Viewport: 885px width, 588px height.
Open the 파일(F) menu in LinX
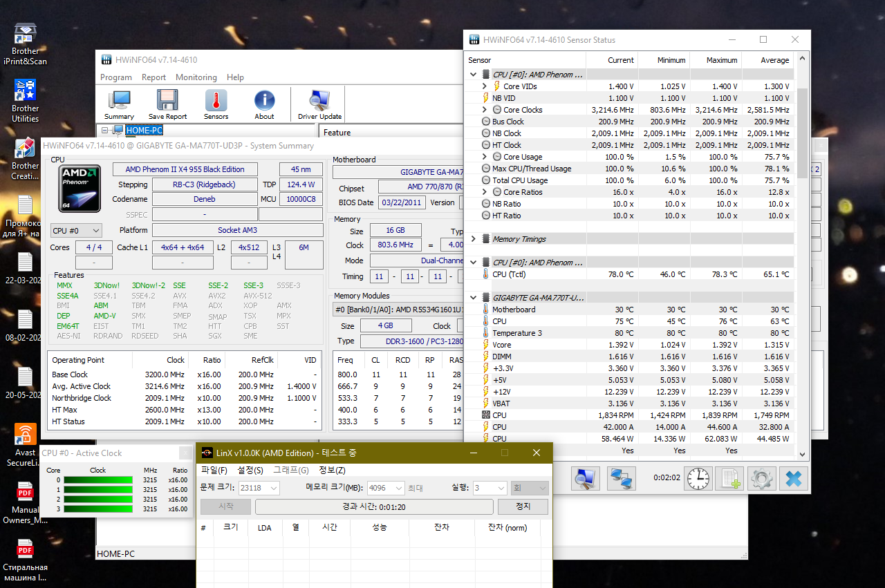214,470
